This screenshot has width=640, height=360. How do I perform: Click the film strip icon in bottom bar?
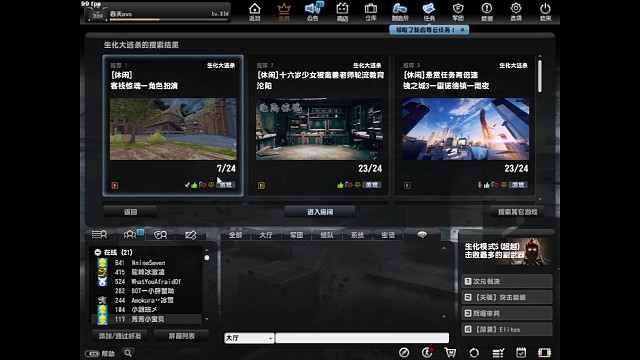(x=544, y=353)
